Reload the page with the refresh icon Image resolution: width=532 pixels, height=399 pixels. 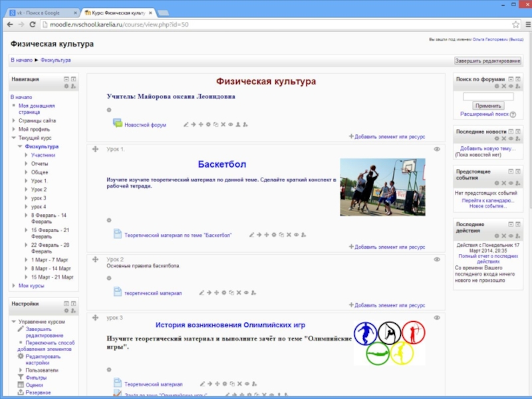(34, 24)
